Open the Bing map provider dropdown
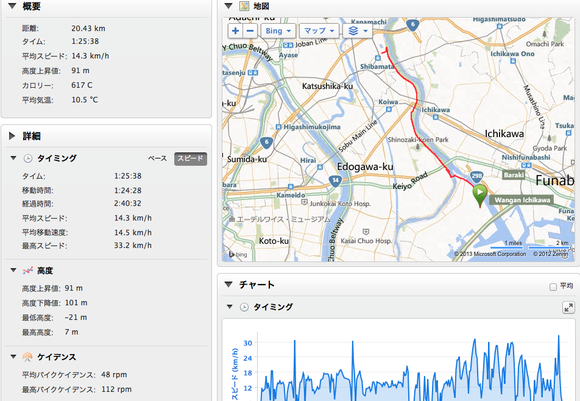Image resolution: width=580 pixels, height=401 pixels. click(278, 31)
